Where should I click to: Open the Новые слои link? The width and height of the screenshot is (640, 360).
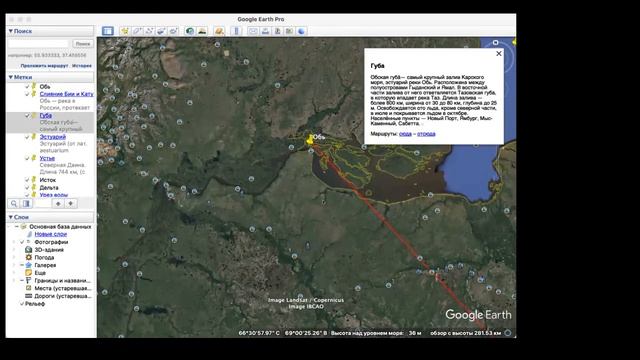(51, 234)
